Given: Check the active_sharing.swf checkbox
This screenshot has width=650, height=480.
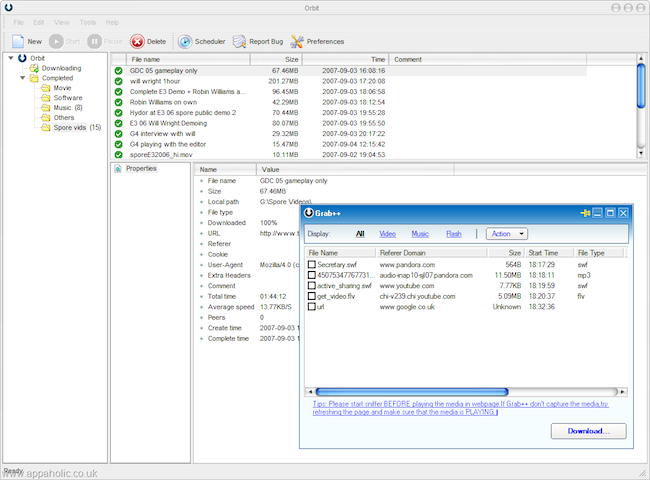Looking at the screenshot, I should pyautogui.click(x=312, y=286).
